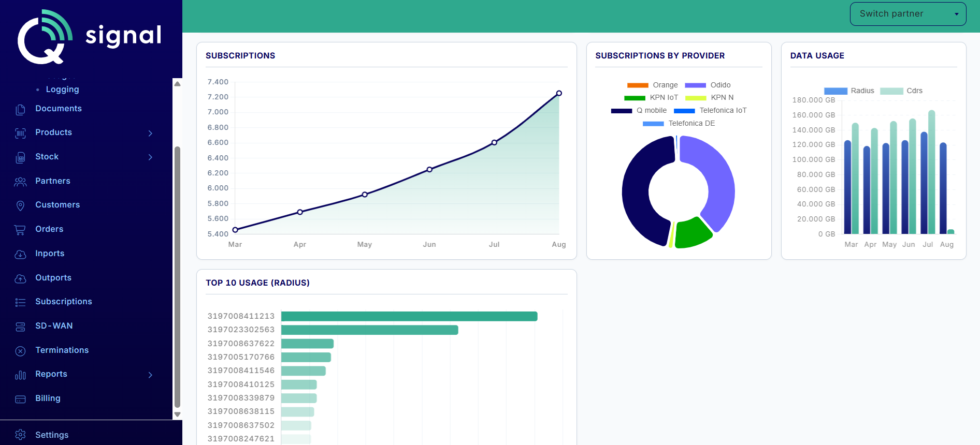The height and width of the screenshot is (445, 980).
Task: Click the Inports cloud icon
Action: coord(20,254)
